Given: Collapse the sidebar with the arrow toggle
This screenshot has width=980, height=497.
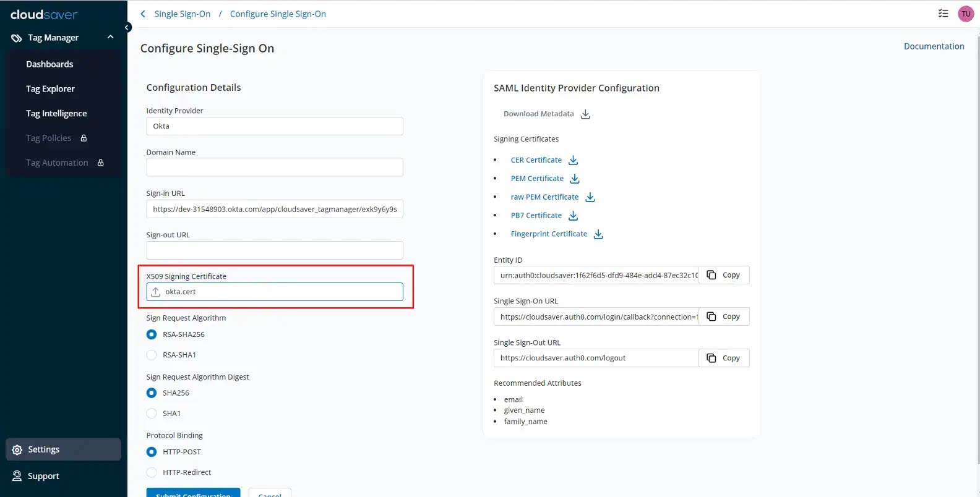Looking at the screenshot, I should click(127, 27).
